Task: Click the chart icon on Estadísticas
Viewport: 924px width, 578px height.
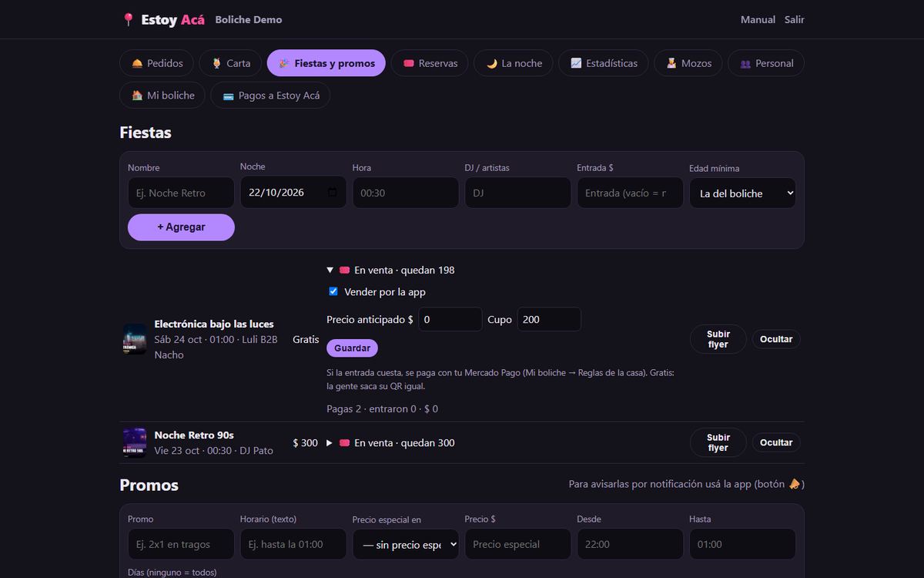Action: tap(576, 63)
